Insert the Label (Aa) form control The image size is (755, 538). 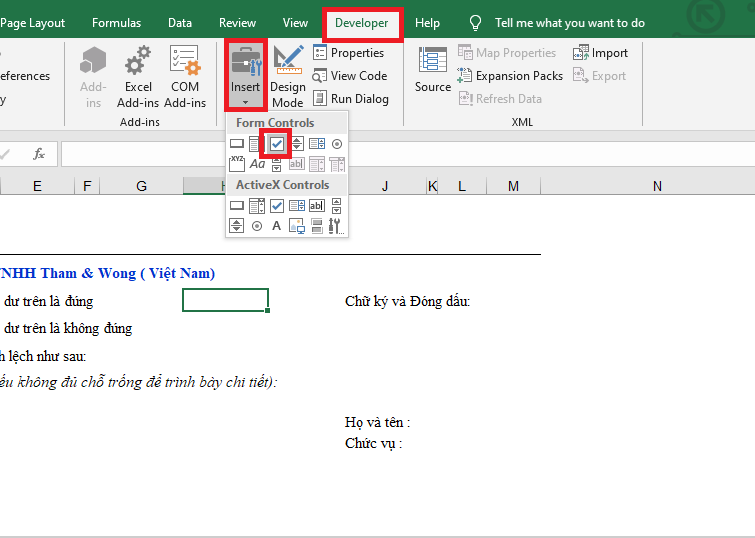pos(257,164)
